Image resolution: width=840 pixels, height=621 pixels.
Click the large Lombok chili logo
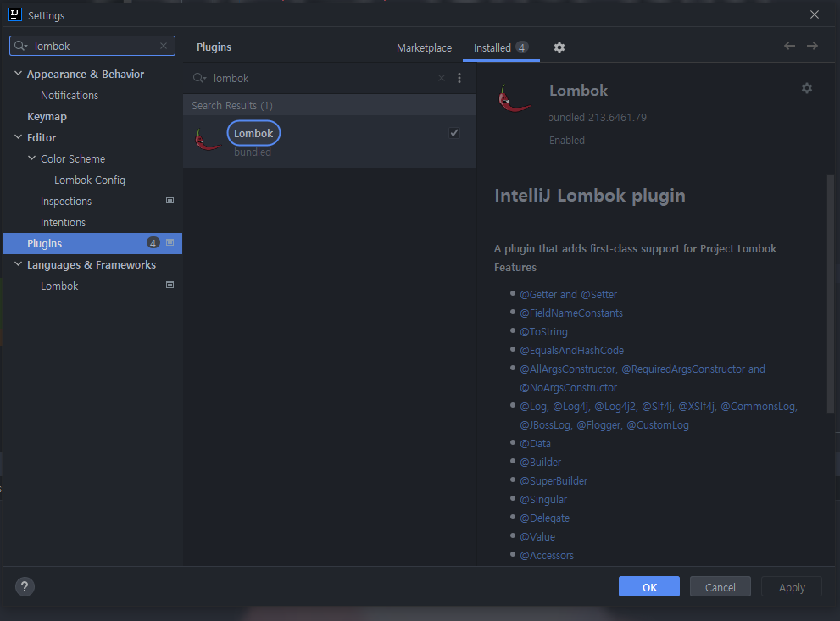pyautogui.click(x=515, y=99)
